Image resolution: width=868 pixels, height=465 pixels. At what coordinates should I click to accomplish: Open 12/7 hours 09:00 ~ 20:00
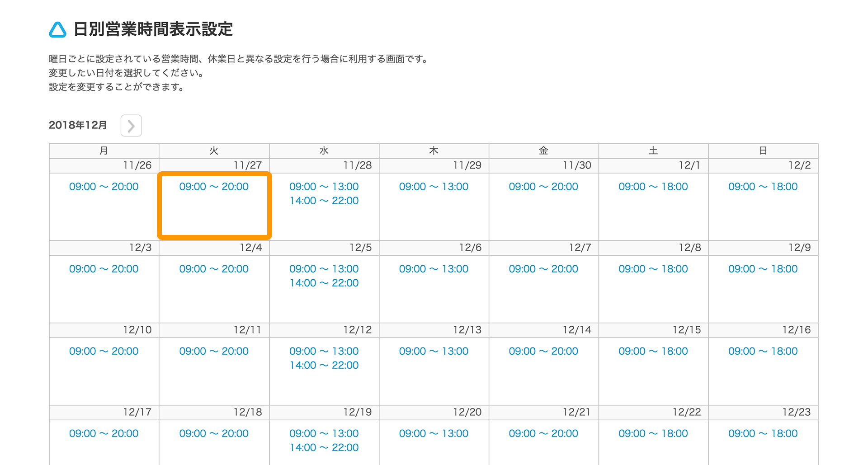tap(543, 269)
